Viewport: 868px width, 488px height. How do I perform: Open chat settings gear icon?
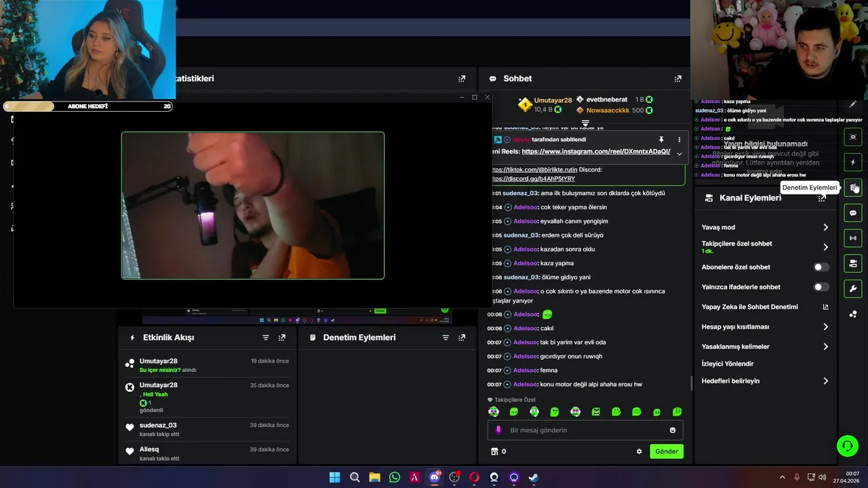[639, 451]
